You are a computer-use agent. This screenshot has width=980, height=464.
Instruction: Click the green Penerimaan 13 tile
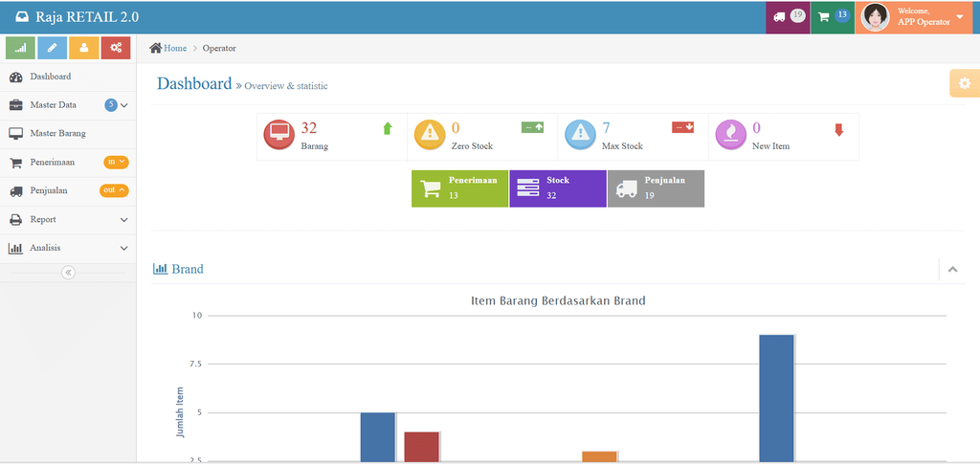click(459, 188)
